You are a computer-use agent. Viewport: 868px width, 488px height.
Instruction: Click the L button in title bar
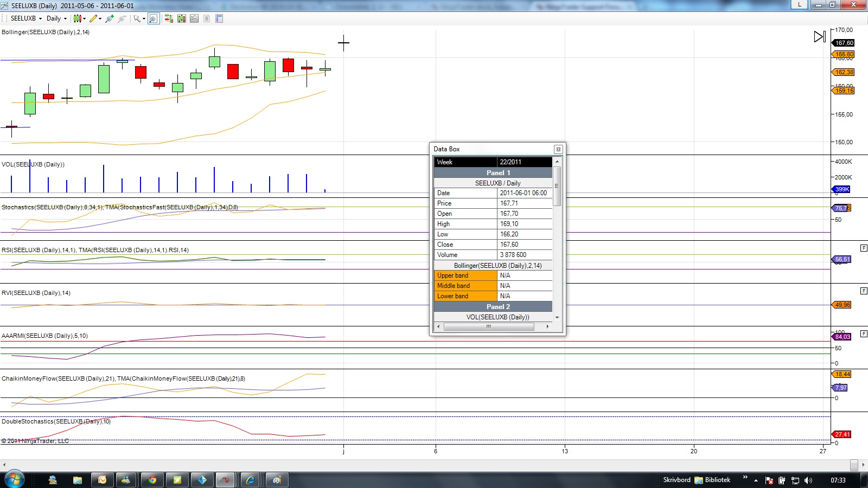click(800, 4)
